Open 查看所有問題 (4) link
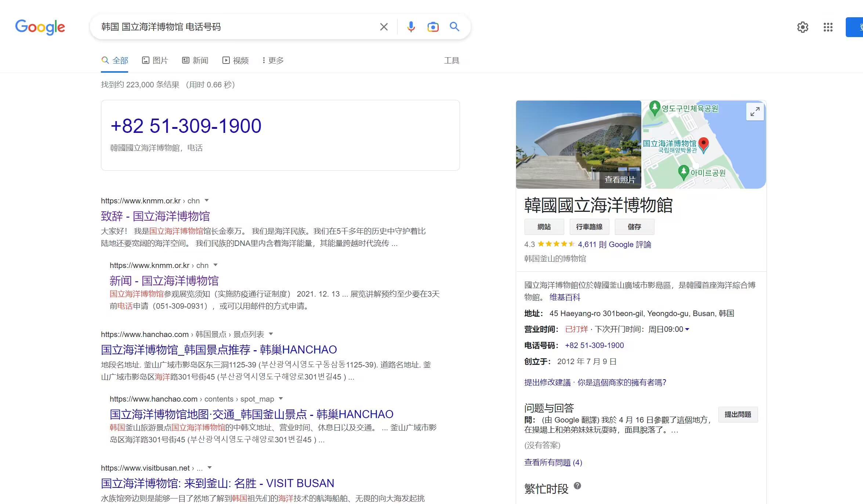 point(553,463)
